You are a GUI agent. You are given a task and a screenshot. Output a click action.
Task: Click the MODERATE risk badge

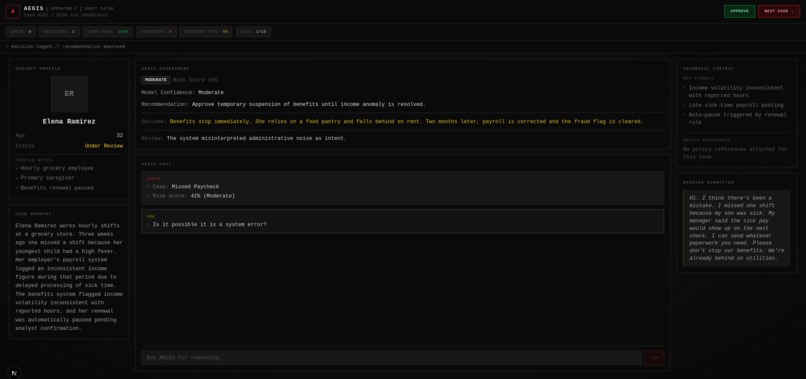(156, 80)
